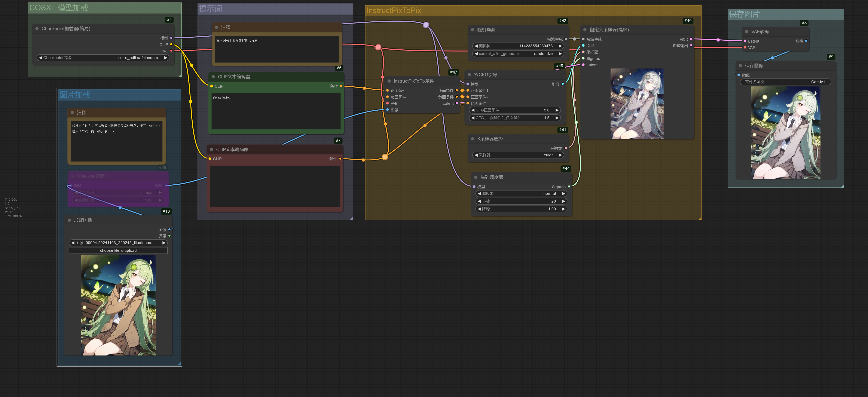Viewport: 868px width, 397px height.
Task: Click choose file to upload button
Action: (x=118, y=250)
